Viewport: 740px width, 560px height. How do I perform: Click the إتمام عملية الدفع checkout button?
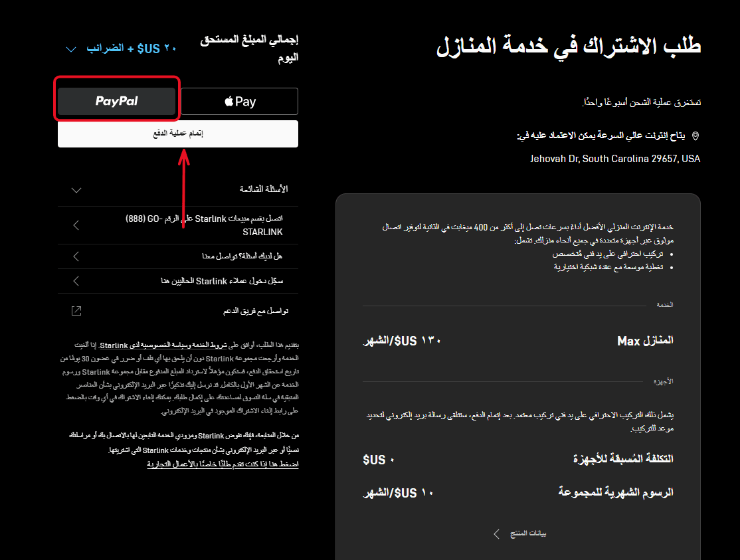(178, 134)
